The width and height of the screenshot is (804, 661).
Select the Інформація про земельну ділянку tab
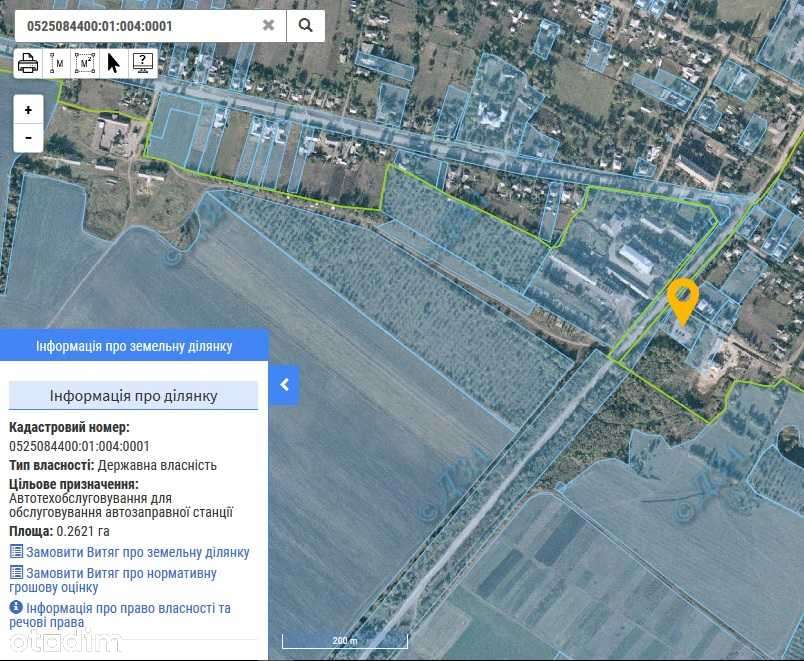(x=134, y=346)
